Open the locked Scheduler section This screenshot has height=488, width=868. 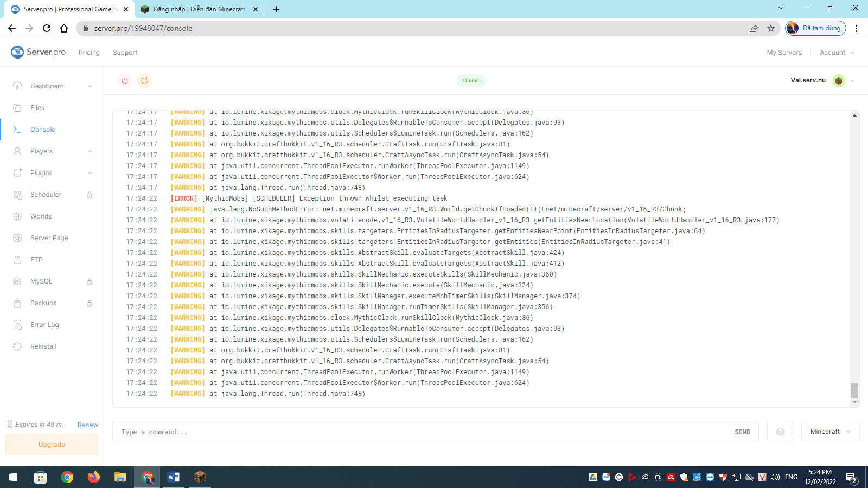(x=46, y=195)
